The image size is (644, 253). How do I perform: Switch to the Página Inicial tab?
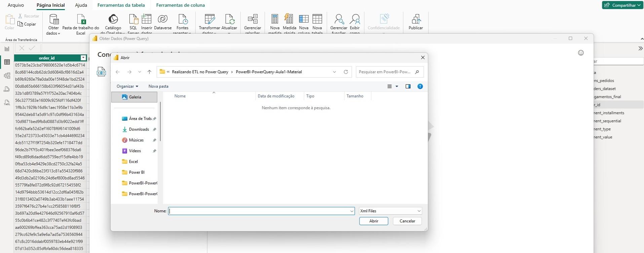click(x=51, y=5)
